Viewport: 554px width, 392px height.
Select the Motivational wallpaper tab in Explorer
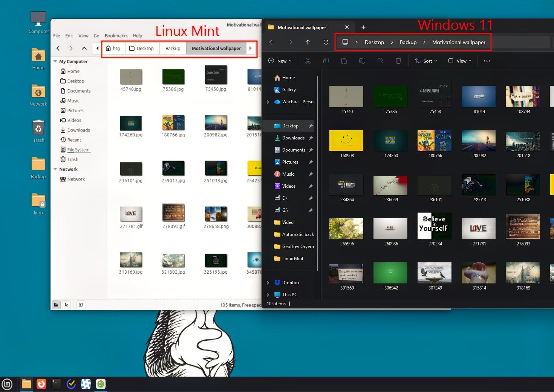[301, 27]
